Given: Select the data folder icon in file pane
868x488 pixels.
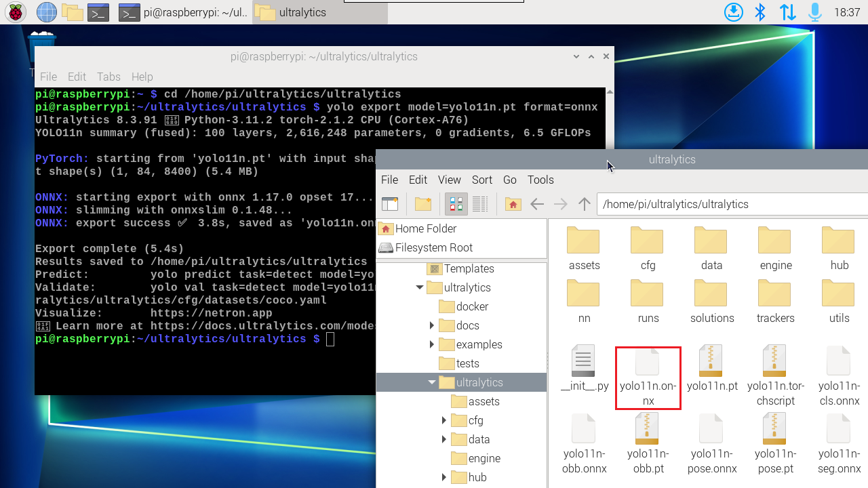Looking at the screenshot, I should (711, 249).
